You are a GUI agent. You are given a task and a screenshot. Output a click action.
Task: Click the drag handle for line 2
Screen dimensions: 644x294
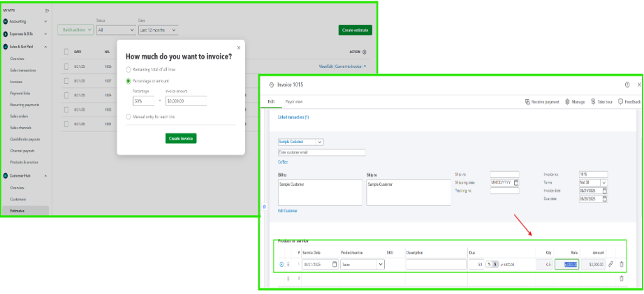288,279
